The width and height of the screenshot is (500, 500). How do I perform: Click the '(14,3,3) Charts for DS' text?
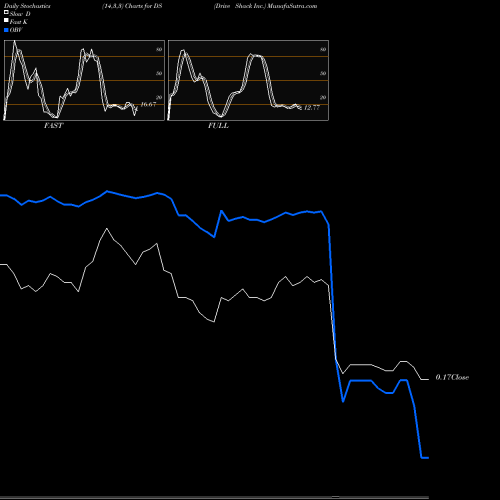pyautogui.click(x=132, y=6)
